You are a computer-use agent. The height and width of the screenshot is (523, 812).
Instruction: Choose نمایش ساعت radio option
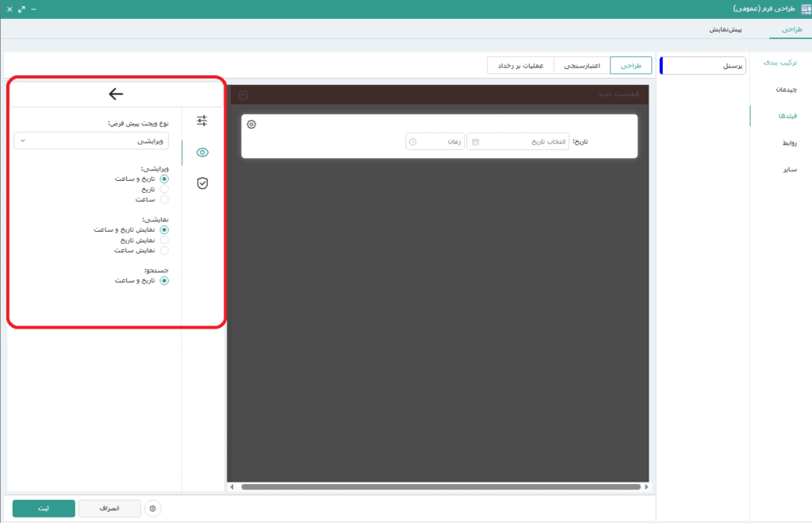164,250
